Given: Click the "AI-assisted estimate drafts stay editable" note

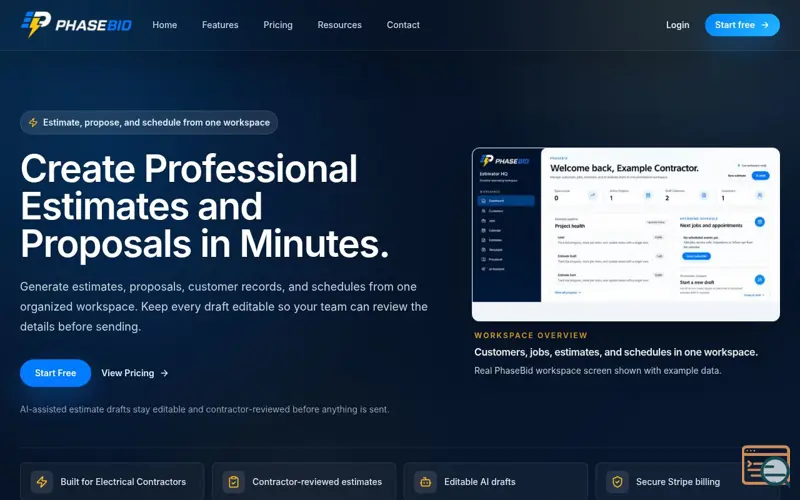Looking at the screenshot, I should point(205,409).
